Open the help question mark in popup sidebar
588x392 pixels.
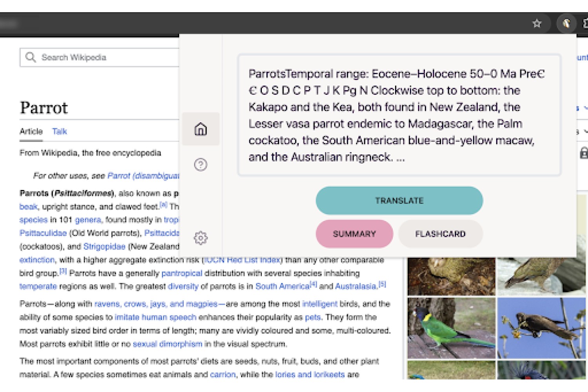201,165
